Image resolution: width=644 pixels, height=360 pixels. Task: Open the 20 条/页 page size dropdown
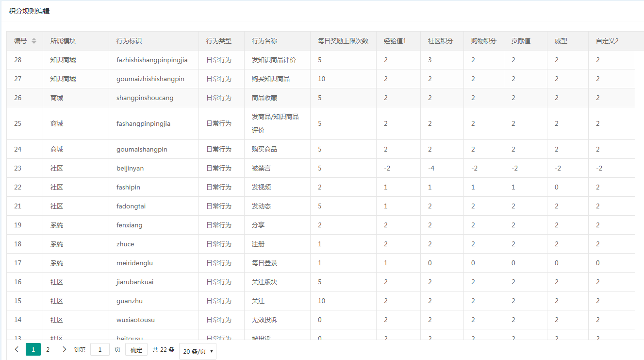[198, 351]
